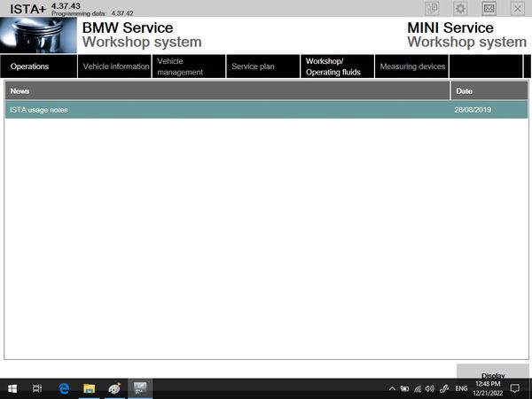Viewport: 532px width, 399px height.
Task: Open the mail/feedback envelope icon
Action: coord(489,9)
